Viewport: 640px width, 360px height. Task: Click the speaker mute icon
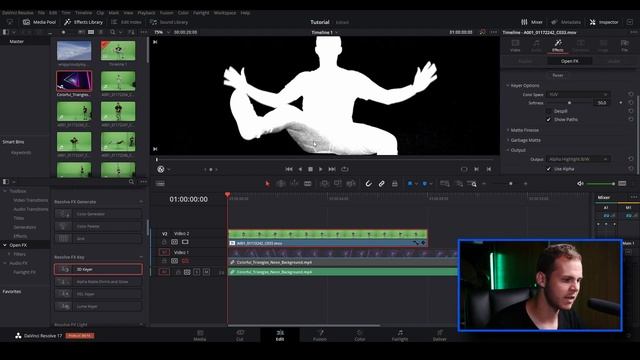[580, 184]
